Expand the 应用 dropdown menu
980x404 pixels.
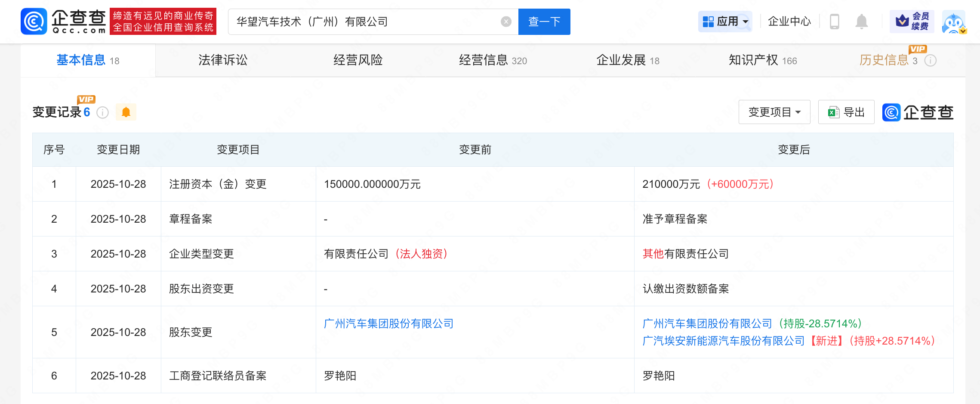(x=725, y=22)
